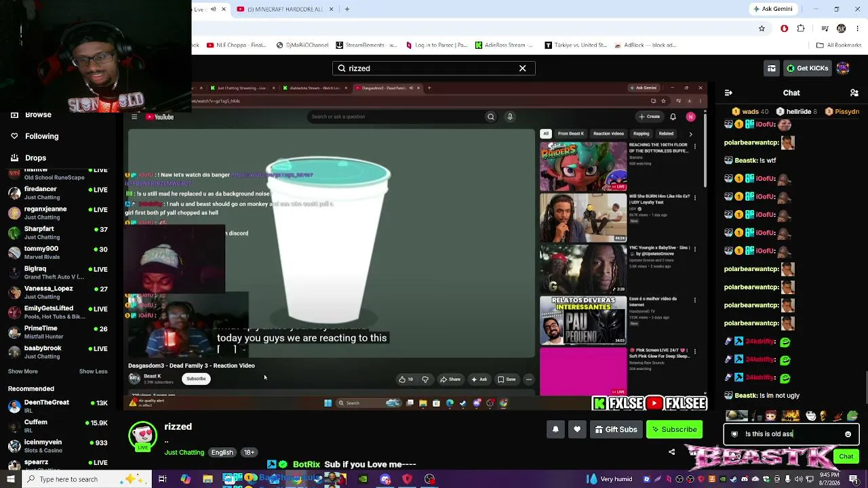This screenshot has width=868, height=488.
Task: Open the 'REACHING THE 100TH FLOOR' video thumbnail
Action: pyautogui.click(x=583, y=167)
